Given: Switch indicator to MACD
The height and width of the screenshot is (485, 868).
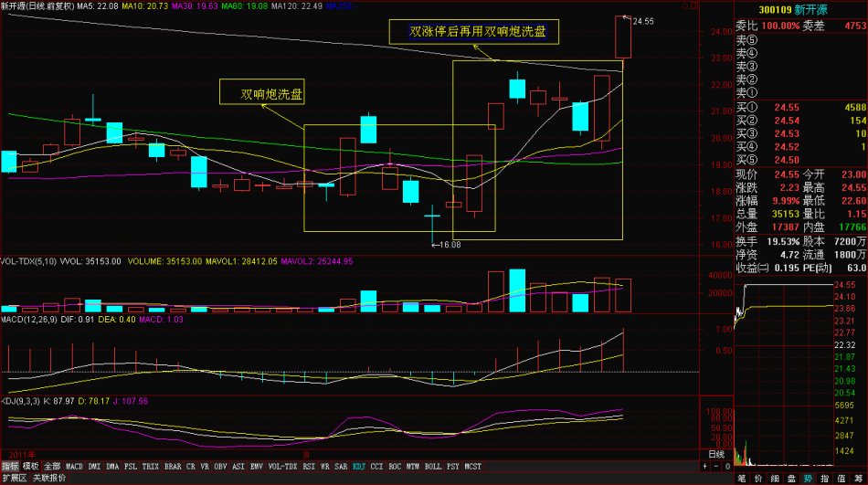Looking at the screenshot, I should coord(74,467).
